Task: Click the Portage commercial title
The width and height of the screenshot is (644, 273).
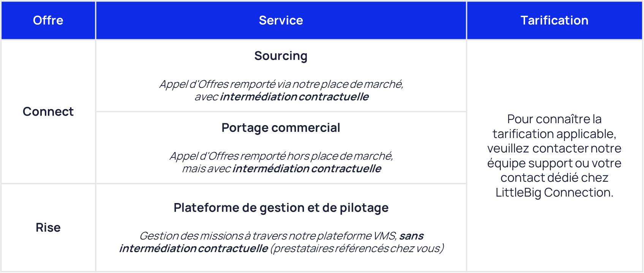Action: (x=281, y=128)
